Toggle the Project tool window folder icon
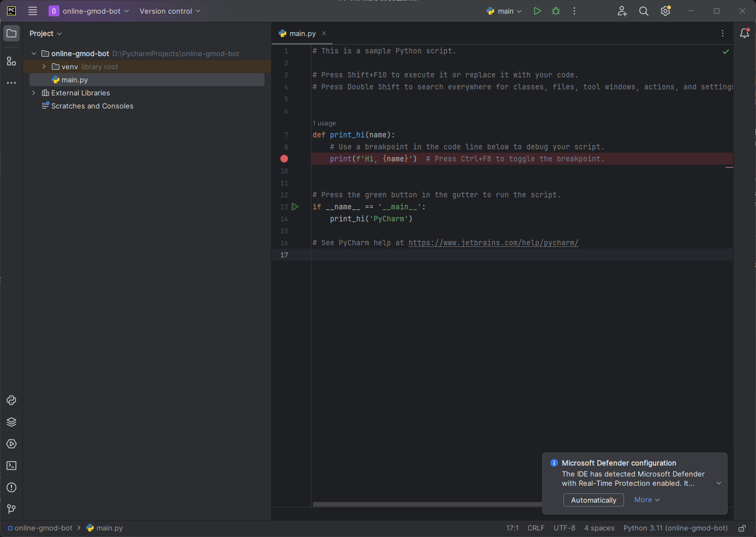This screenshot has width=756, height=537. click(11, 33)
